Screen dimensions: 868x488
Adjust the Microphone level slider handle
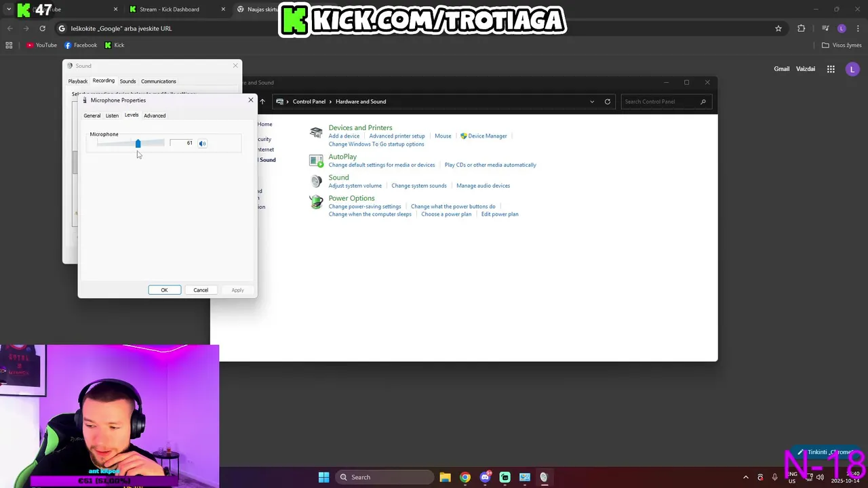[138, 143]
